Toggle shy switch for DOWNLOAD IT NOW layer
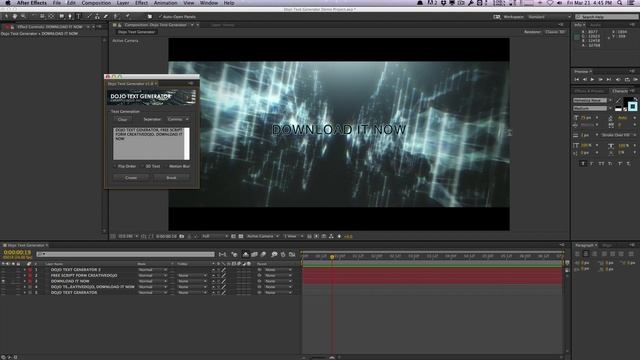This screenshot has width=640, height=360. 213,281
